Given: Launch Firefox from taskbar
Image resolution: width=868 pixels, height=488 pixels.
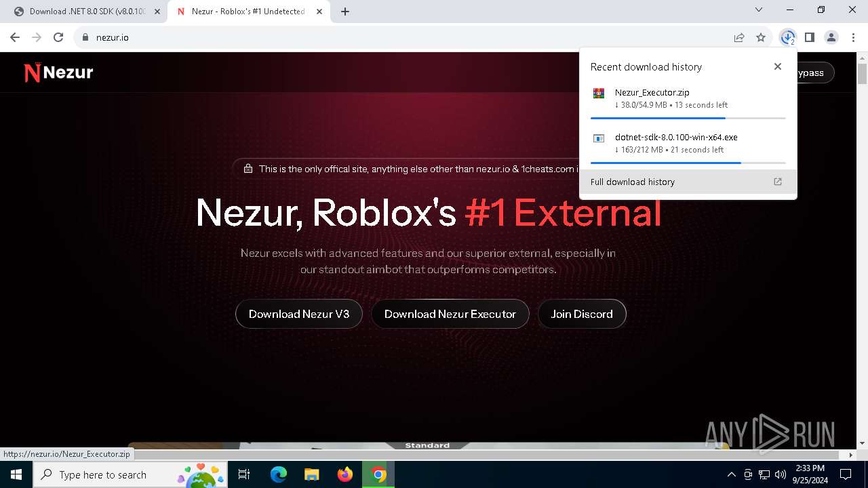Looking at the screenshot, I should (345, 474).
